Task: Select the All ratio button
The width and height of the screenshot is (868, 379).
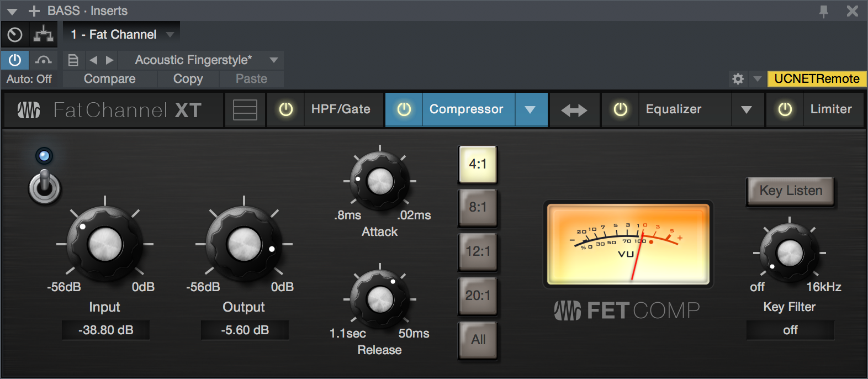Action: click(478, 340)
